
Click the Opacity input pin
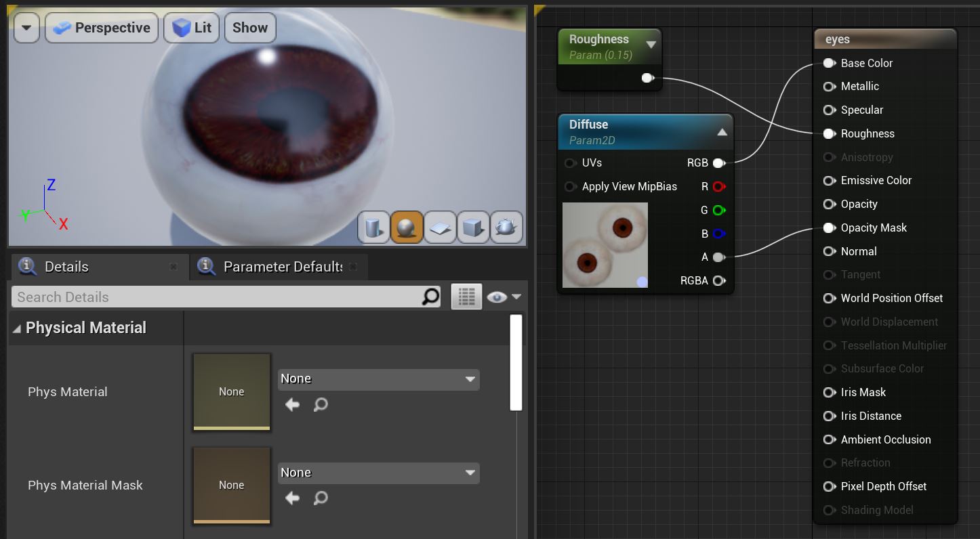tap(830, 204)
